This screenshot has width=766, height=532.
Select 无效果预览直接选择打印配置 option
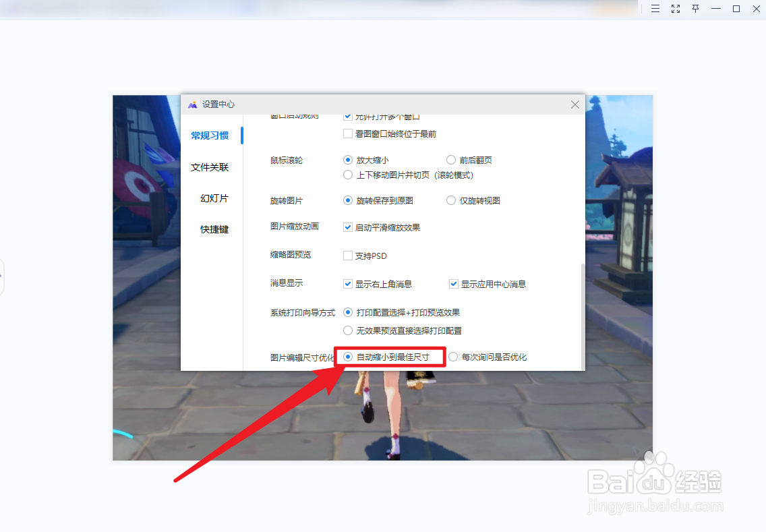point(348,330)
